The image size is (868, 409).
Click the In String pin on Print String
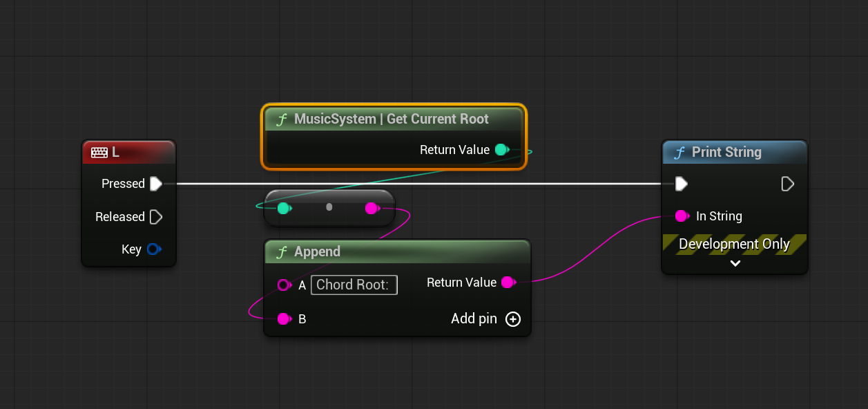coord(682,216)
